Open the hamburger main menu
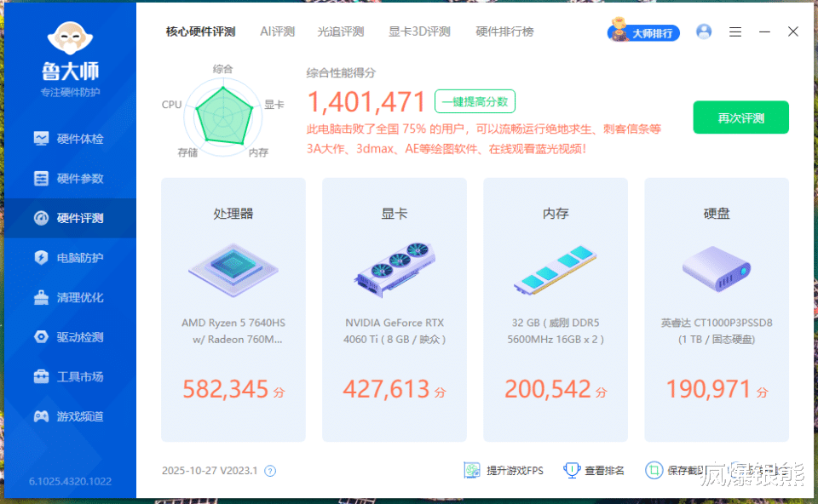Image resolution: width=818 pixels, height=504 pixels. (735, 31)
